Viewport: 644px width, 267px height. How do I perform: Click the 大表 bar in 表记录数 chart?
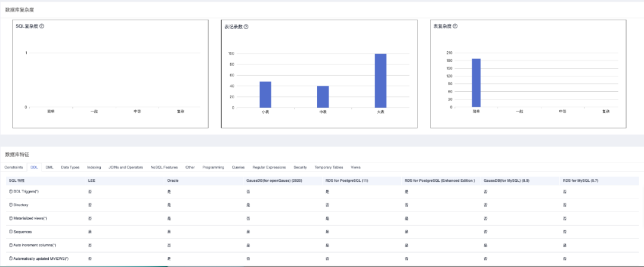(380, 80)
